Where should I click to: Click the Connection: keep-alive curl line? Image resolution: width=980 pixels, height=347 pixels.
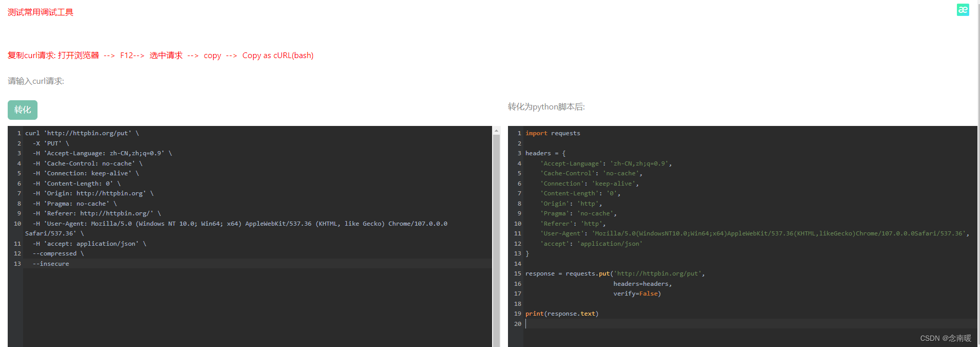86,173
